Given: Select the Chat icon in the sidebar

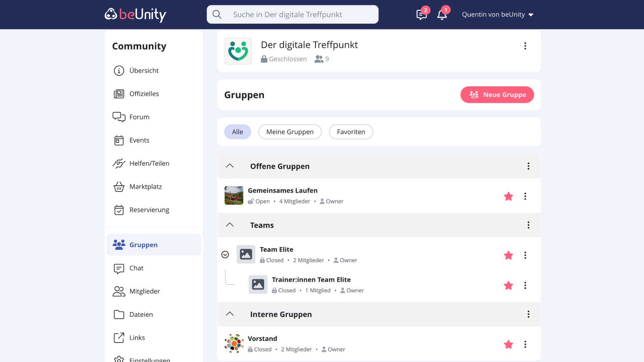Looking at the screenshot, I should [x=119, y=268].
